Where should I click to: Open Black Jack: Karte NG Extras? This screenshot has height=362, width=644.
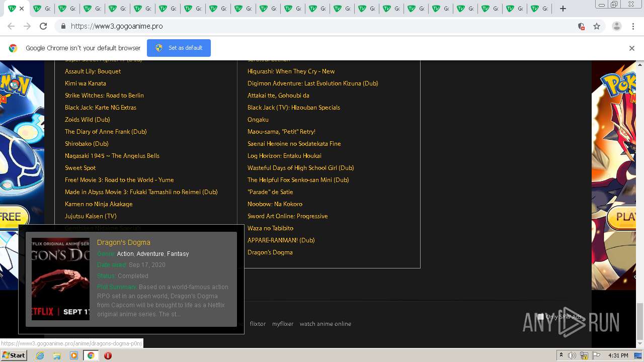(x=101, y=108)
